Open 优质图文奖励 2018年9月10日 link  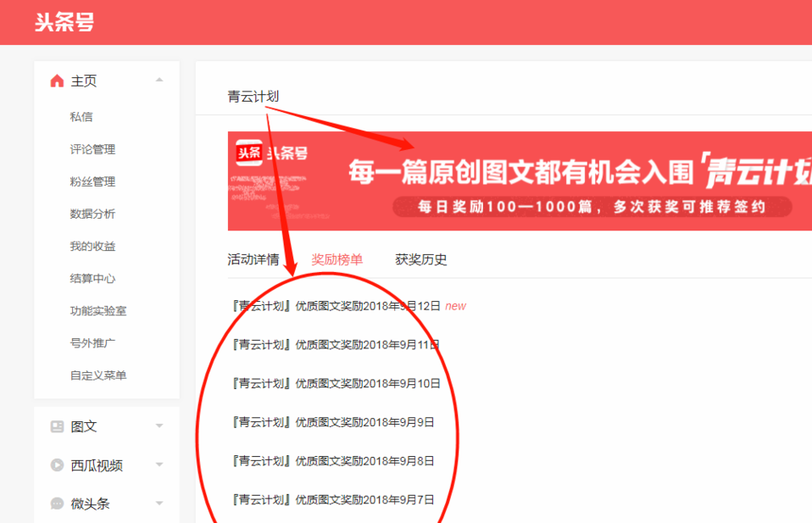click(x=336, y=384)
